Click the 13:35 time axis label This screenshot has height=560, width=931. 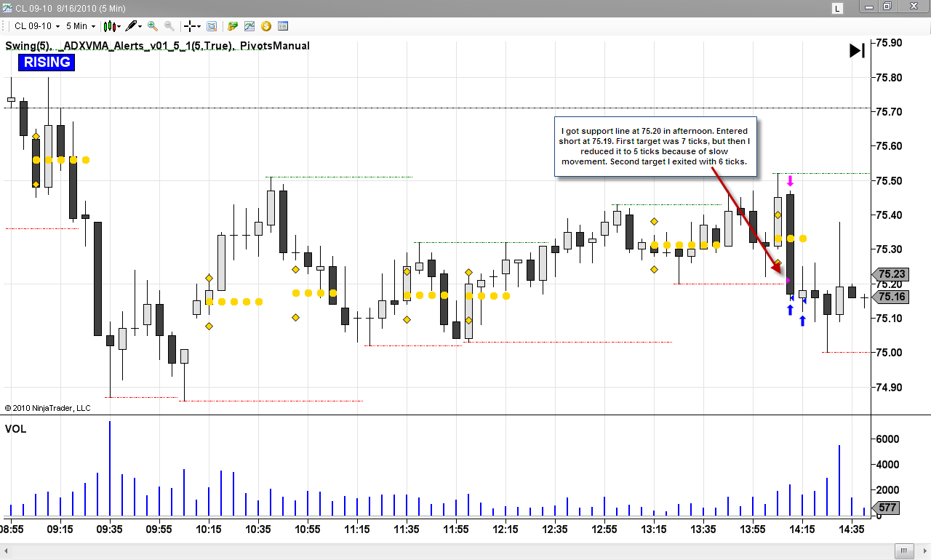[x=703, y=529]
